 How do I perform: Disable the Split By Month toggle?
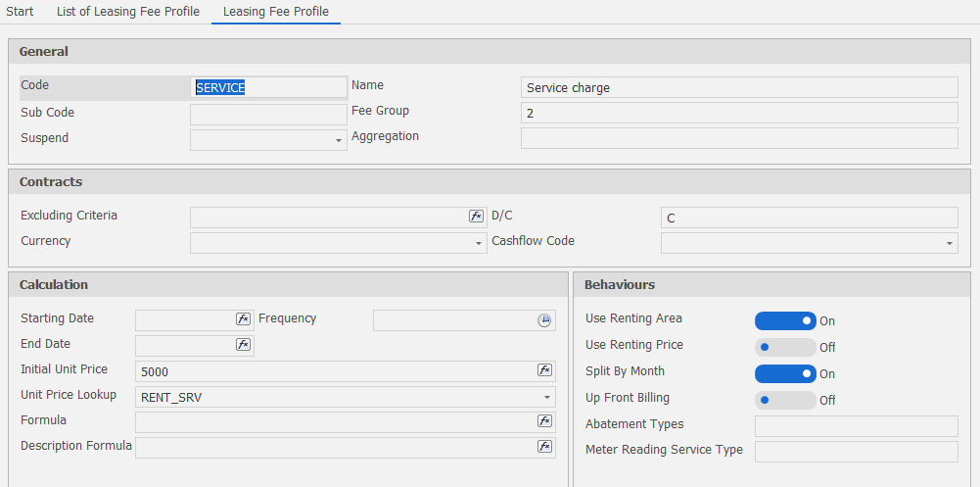coord(785,373)
